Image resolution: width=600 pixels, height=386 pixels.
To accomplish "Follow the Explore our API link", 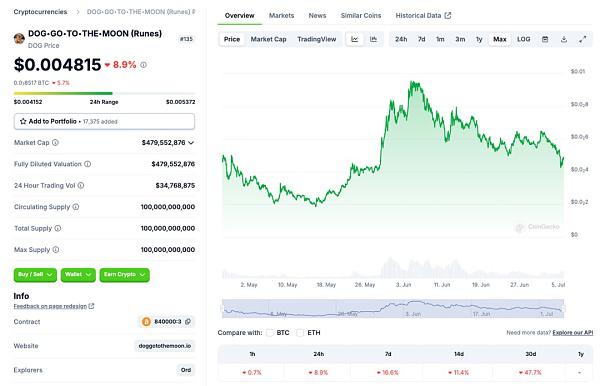I will (573, 333).
